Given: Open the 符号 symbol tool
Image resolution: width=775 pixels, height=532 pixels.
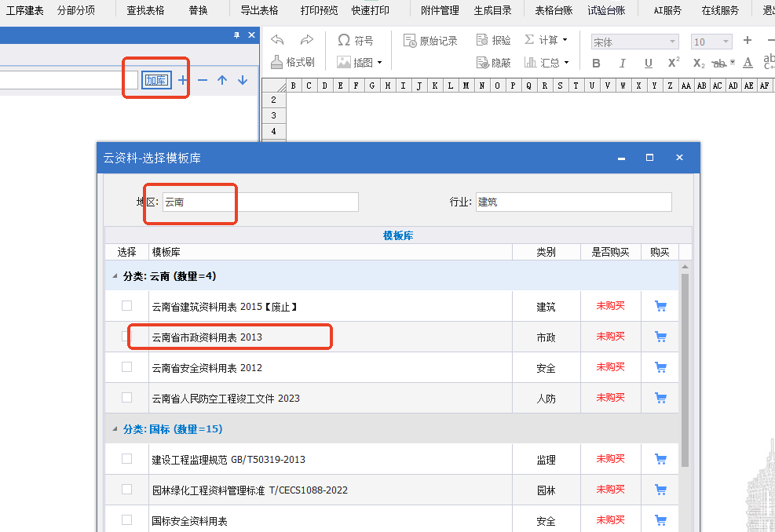Looking at the screenshot, I should click(356, 40).
